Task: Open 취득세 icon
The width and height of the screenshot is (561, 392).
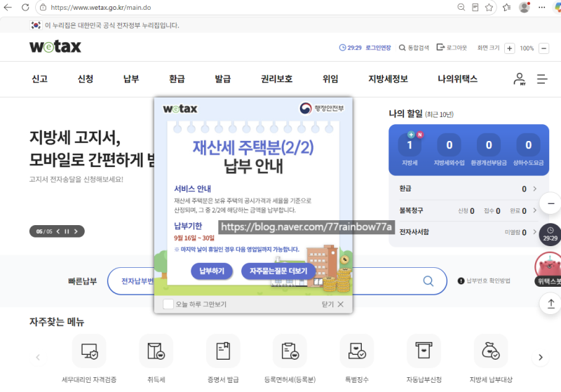Action: (156, 351)
